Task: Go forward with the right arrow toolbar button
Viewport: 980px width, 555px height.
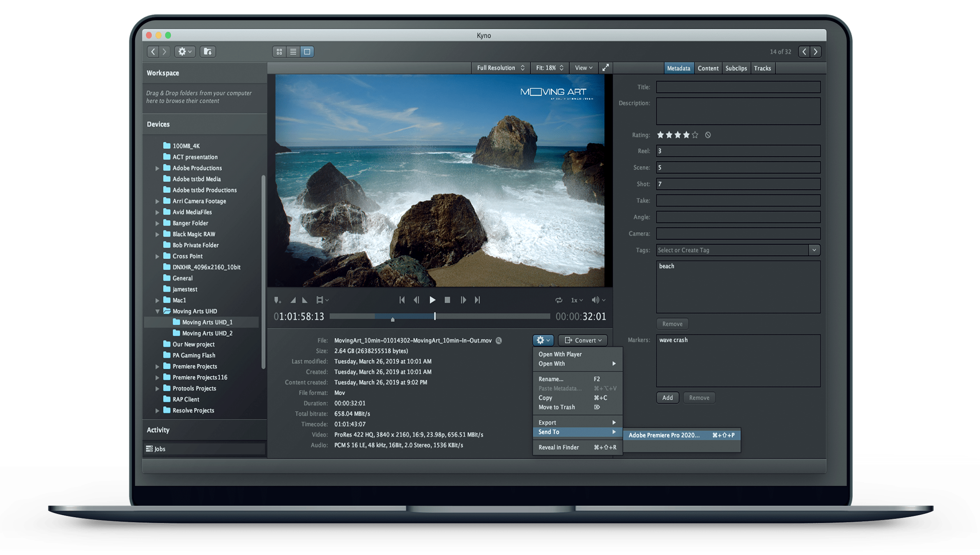Action: click(x=164, y=52)
